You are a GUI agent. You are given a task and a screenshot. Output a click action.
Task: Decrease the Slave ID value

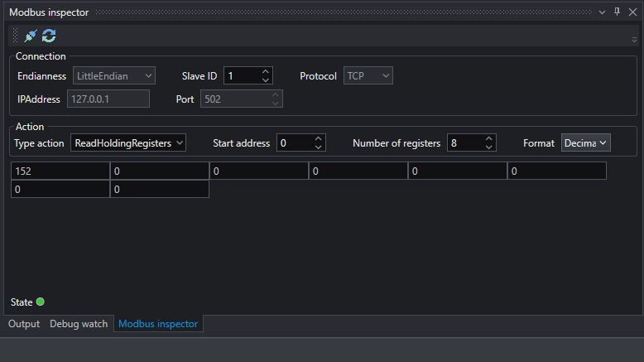[x=266, y=80]
